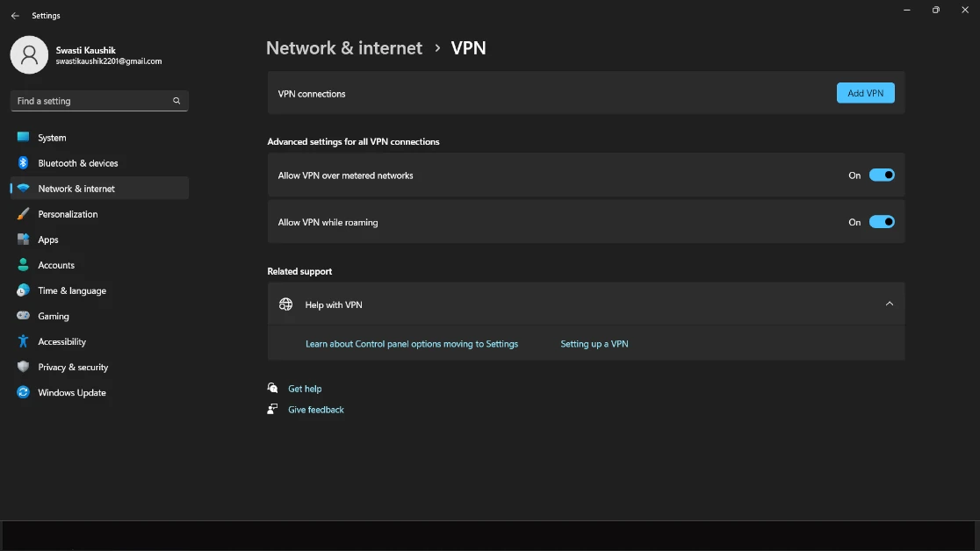This screenshot has height=551, width=980.
Task: Open Control panel options moving to Settings link
Action: click(412, 344)
